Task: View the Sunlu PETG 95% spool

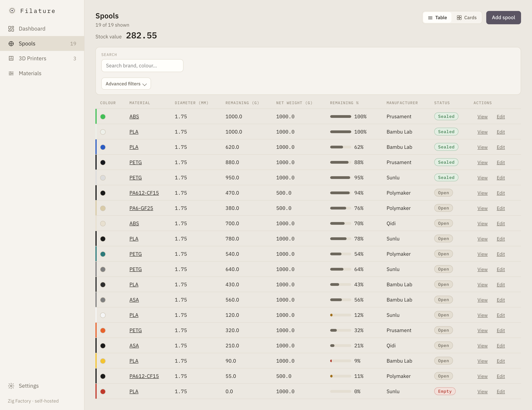Action: 482,178
